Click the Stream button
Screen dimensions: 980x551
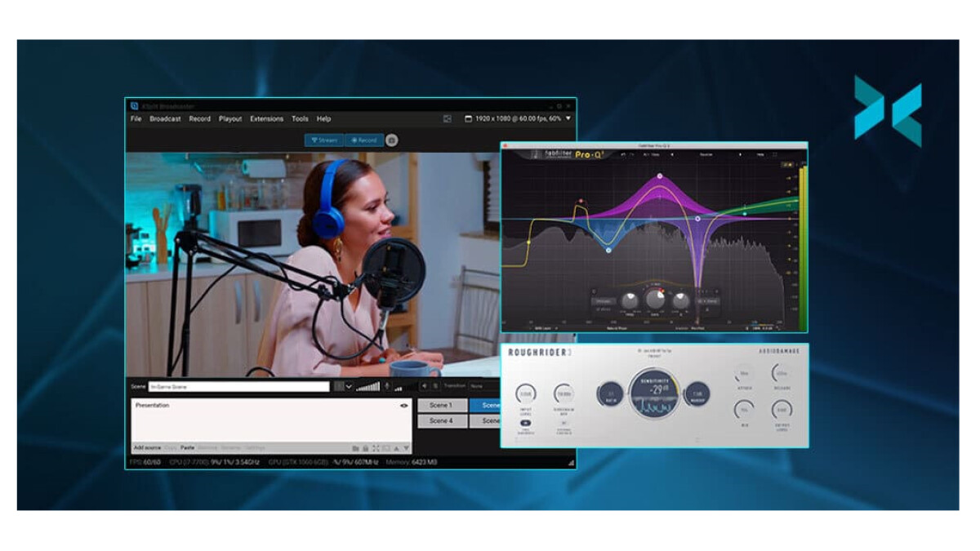[x=324, y=140]
